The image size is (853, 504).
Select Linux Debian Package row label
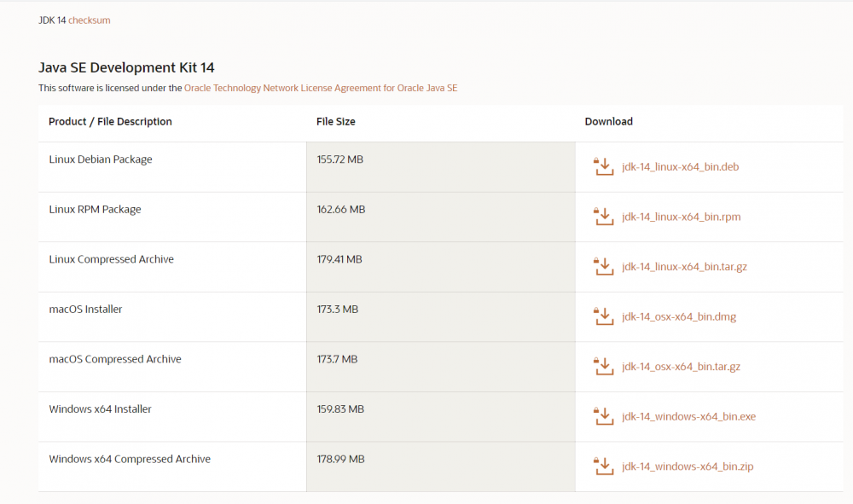pyautogui.click(x=101, y=159)
